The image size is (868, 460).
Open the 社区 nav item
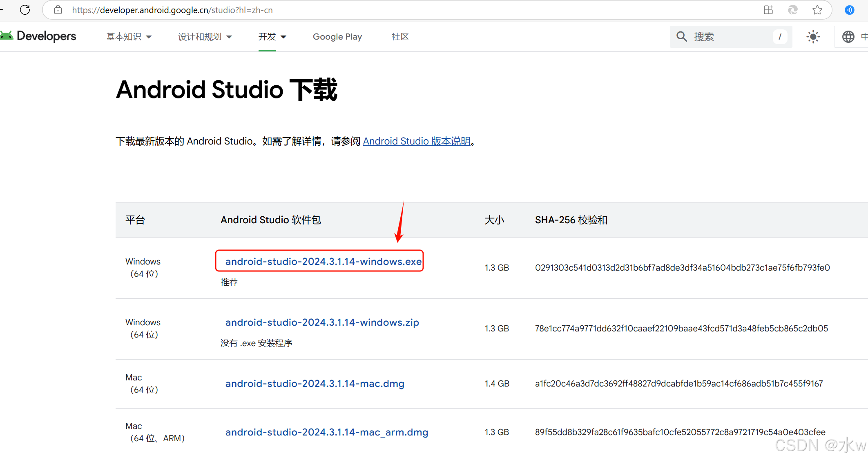[x=400, y=37]
